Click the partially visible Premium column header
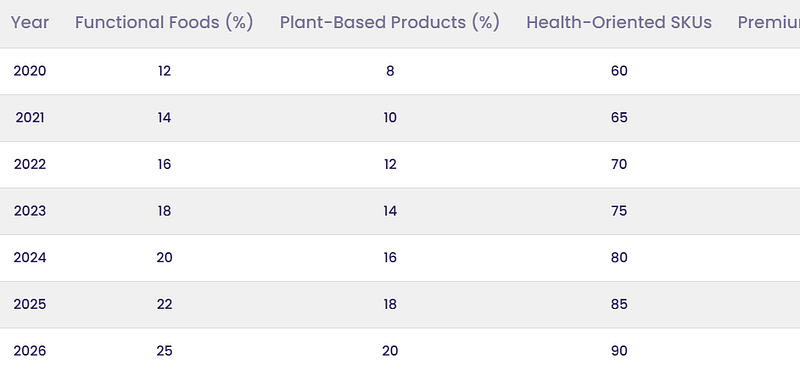Screen dimensions: 800x371 (769, 22)
